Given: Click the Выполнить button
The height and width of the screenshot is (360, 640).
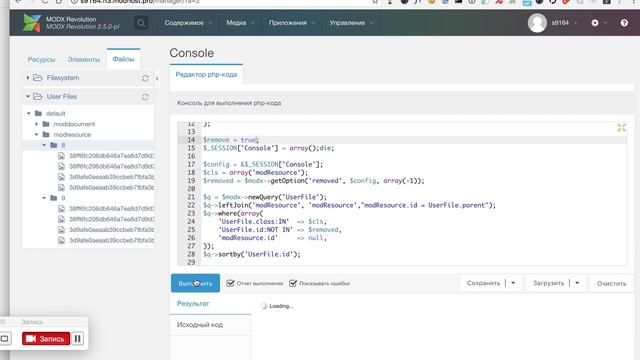Looking at the screenshot, I should click(x=195, y=283).
